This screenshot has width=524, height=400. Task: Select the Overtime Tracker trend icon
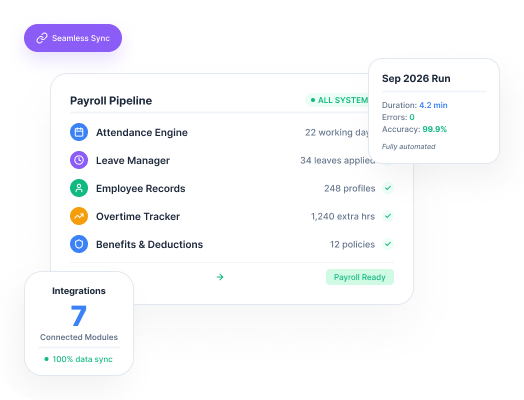coord(79,216)
